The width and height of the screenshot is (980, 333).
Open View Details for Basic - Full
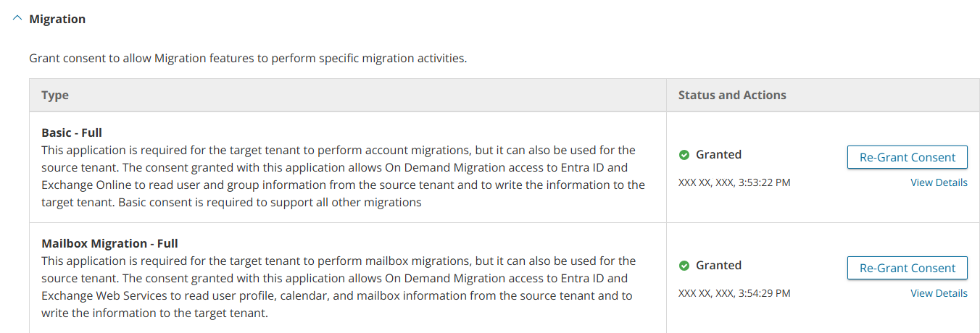pos(938,182)
